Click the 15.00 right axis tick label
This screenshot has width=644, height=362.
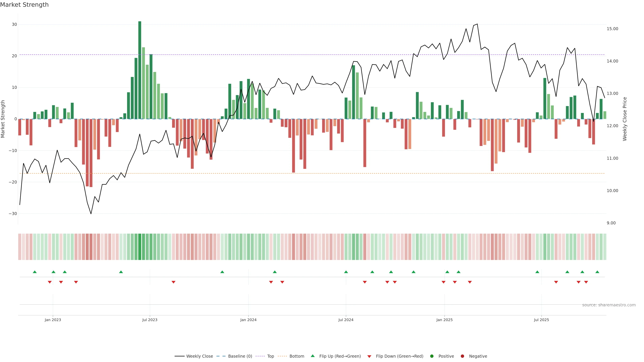click(612, 29)
